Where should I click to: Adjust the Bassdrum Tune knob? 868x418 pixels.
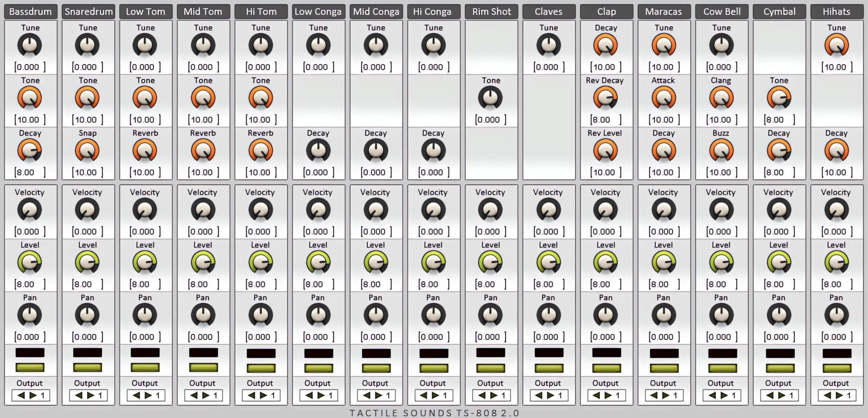click(x=29, y=45)
